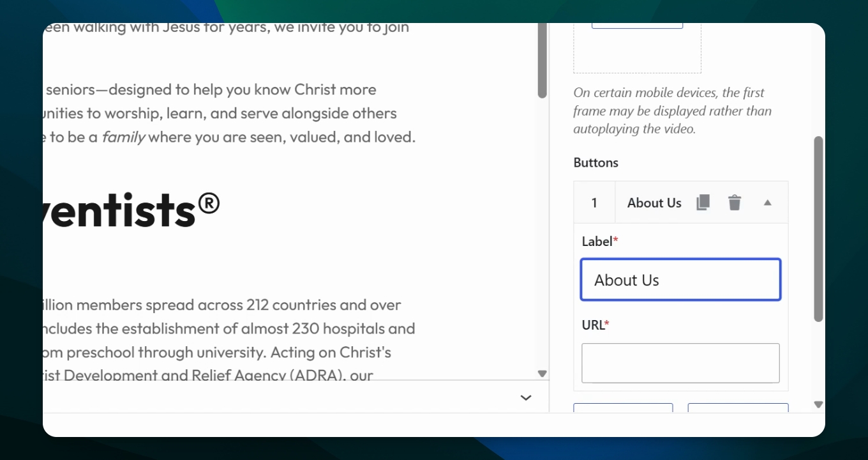The image size is (868, 460).
Task: Delete the About Us button item
Action: (x=735, y=203)
